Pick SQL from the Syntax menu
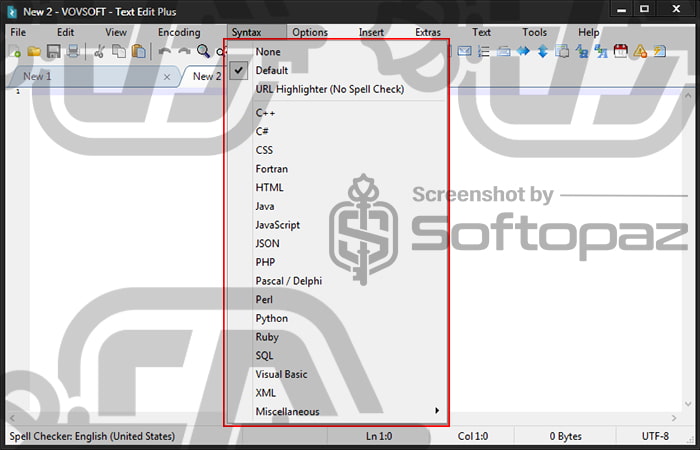Image resolution: width=700 pixels, height=450 pixels. 337,356
